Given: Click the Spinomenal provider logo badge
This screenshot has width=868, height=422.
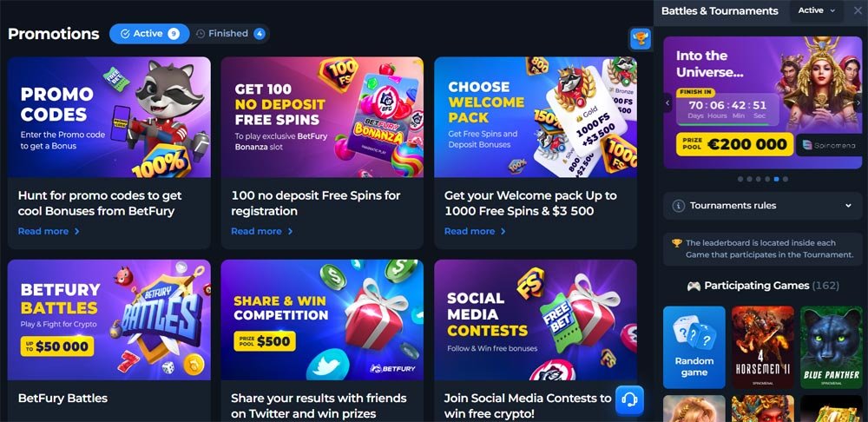Looking at the screenshot, I should (x=829, y=144).
